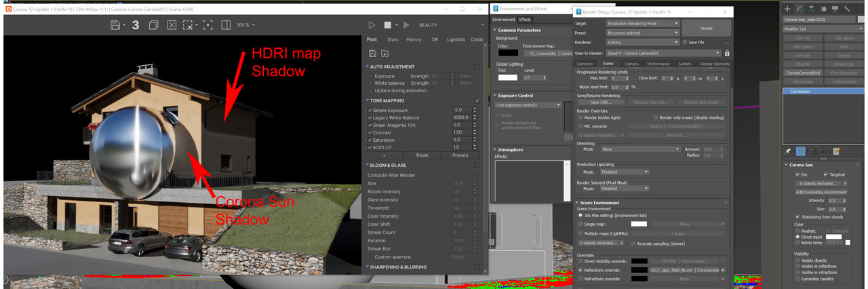Switch to the Stats tab
Viewport: 868px width, 289px height.
pos(393,39)
